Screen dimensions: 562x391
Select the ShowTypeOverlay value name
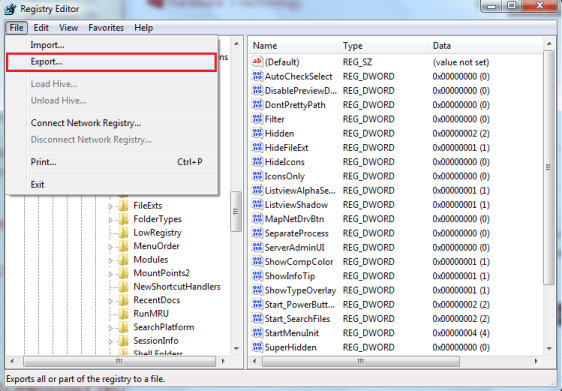click(x=300, y=290)
